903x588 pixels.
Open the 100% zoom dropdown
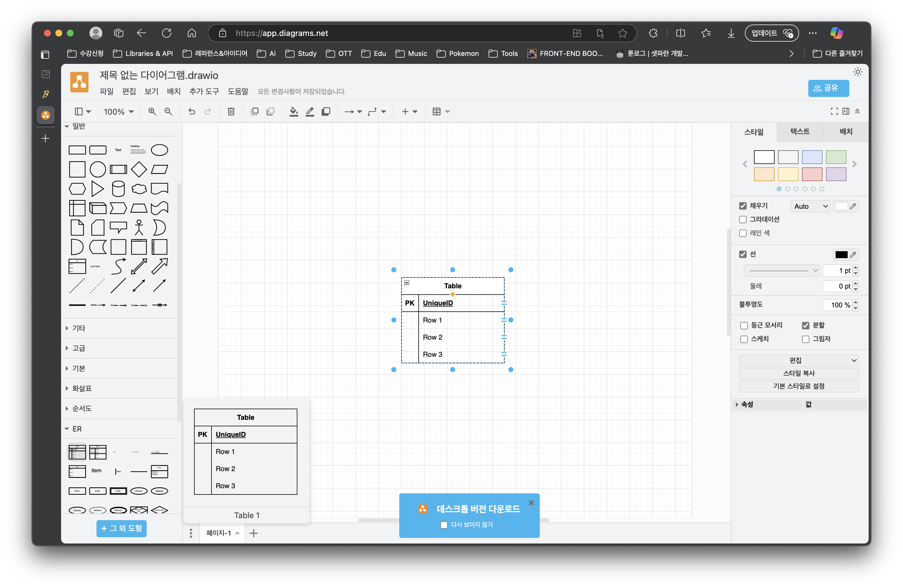118,111
